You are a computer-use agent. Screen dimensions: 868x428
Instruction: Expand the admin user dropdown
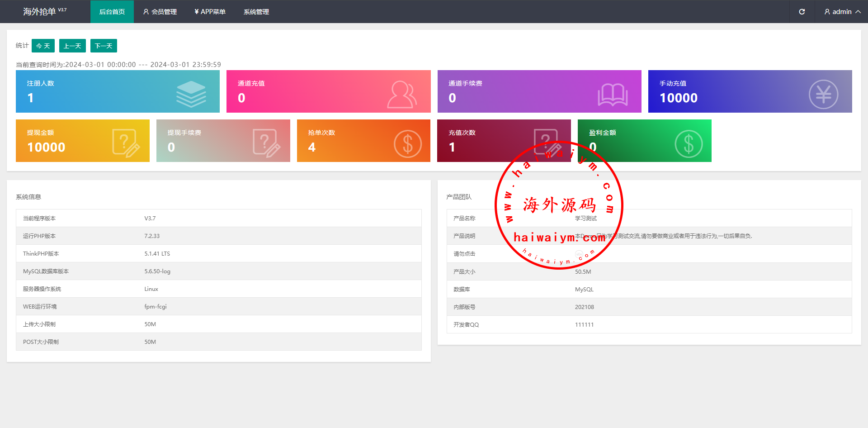pos(842,12)
